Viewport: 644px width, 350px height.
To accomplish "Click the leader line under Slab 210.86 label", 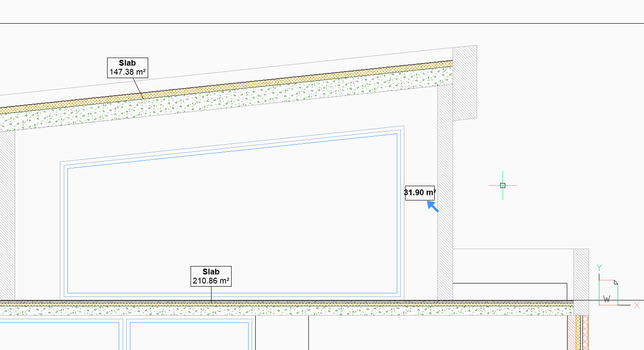I will click(211, 294).
